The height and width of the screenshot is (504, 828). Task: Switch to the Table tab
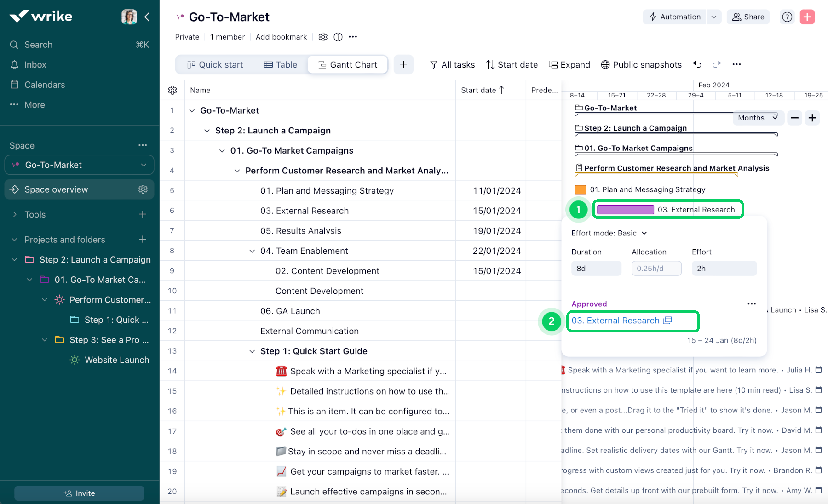pyautogui.click(x=281, y=65)
